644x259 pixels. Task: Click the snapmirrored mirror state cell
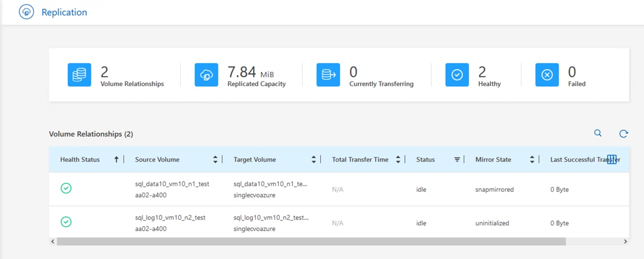[x=495, y=189]
